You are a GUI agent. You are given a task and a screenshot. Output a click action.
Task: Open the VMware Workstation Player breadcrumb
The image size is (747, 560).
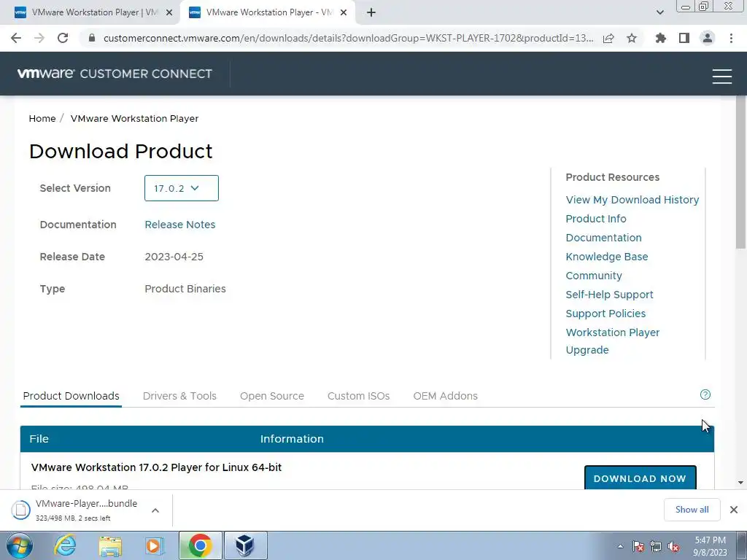[x=134, y=119]
